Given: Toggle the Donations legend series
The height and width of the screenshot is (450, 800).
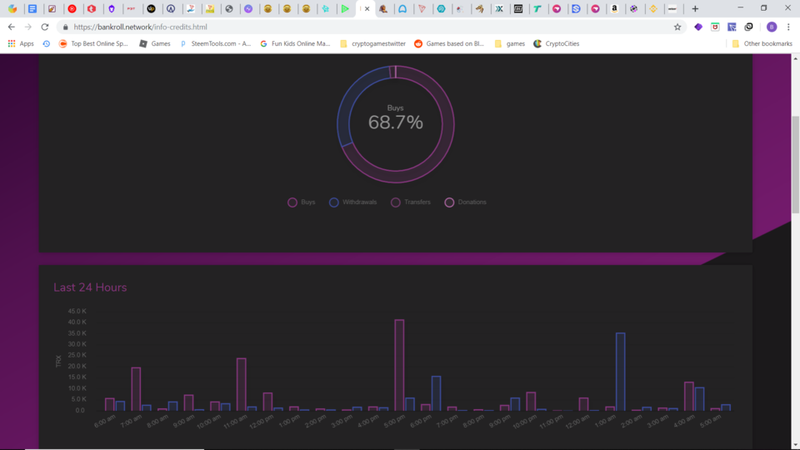Looking at the screenshot, I should pos(465,203).
